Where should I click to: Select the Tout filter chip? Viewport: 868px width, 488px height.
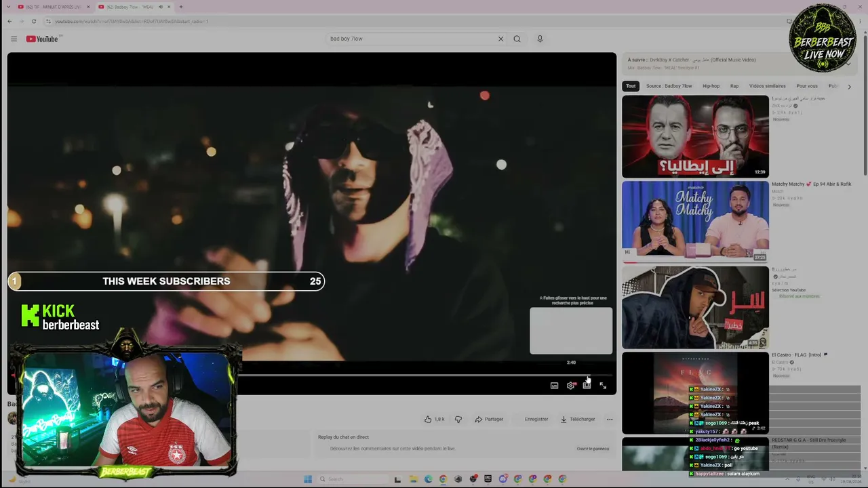[x=631, y=86]
